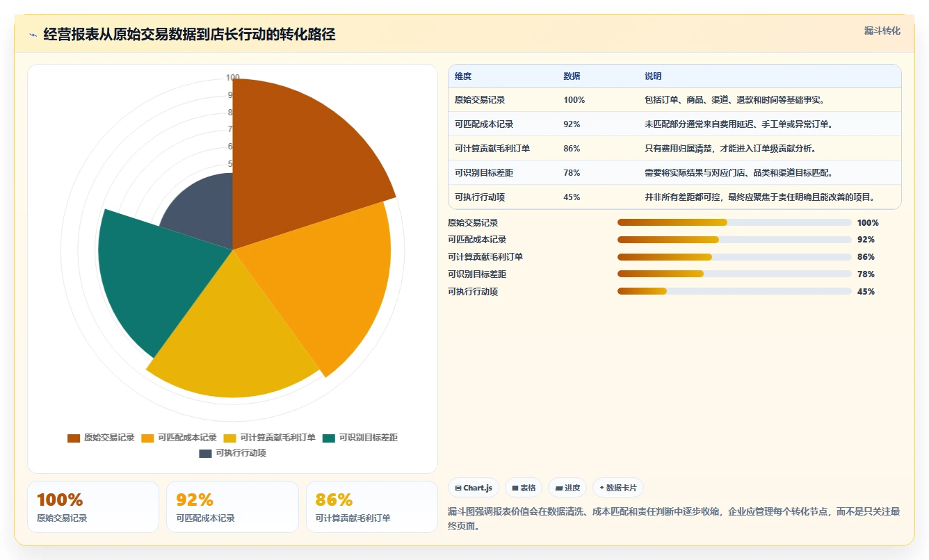Click the description starting 未匹配部分通常来自费用延迟

[739, 124]
